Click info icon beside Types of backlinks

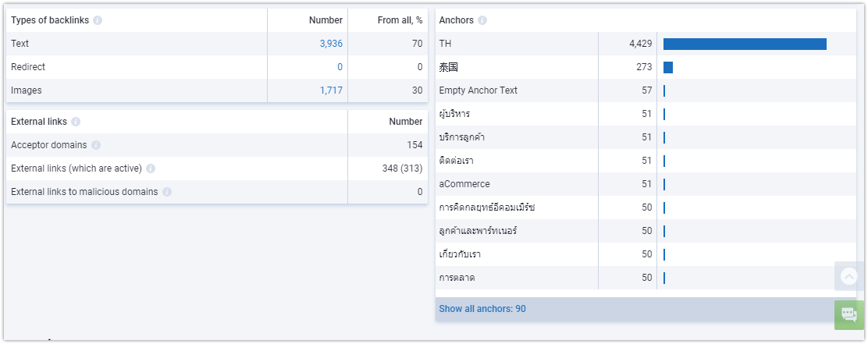click(98, 20)
